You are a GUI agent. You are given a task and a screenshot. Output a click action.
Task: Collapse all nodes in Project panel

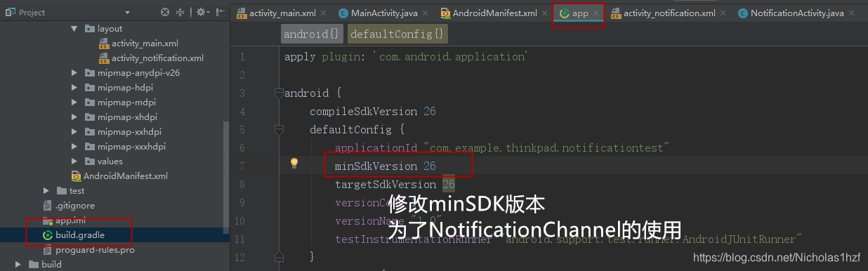point(181,13)
